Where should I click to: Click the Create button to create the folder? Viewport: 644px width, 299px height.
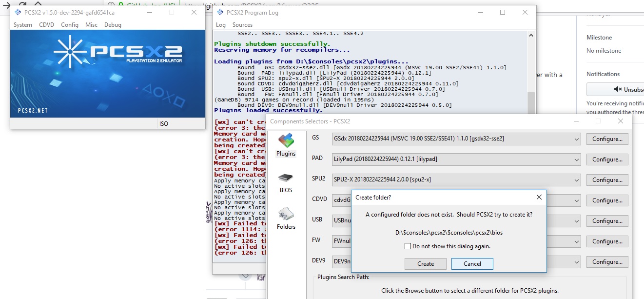tap(425, 263)
